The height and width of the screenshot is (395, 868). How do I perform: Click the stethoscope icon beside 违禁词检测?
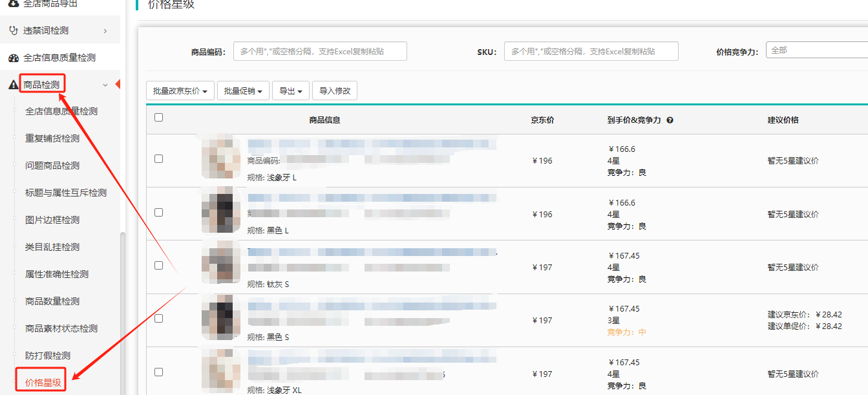coord(13,30)
